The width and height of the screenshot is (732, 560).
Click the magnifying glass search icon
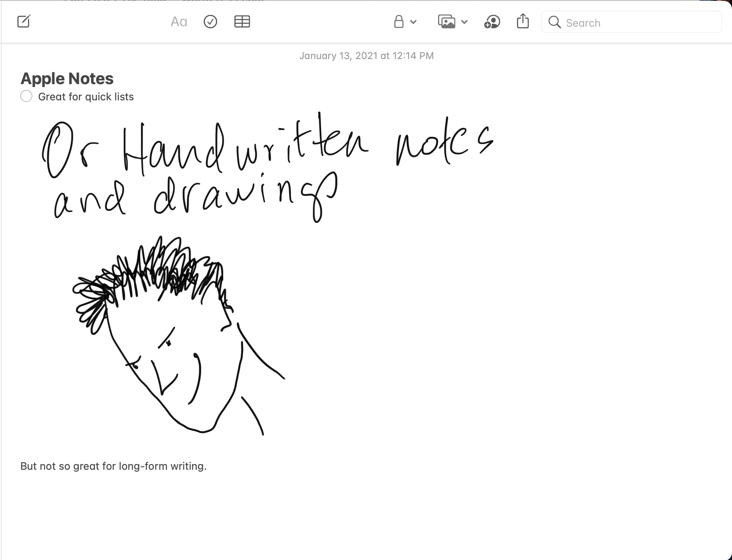(x=554, y=22)
